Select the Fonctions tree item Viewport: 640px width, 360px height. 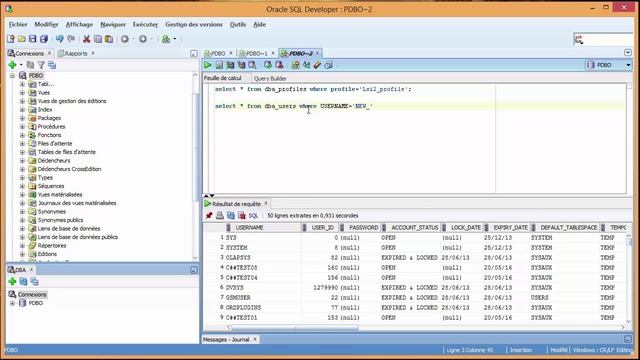tap(49, 135)
